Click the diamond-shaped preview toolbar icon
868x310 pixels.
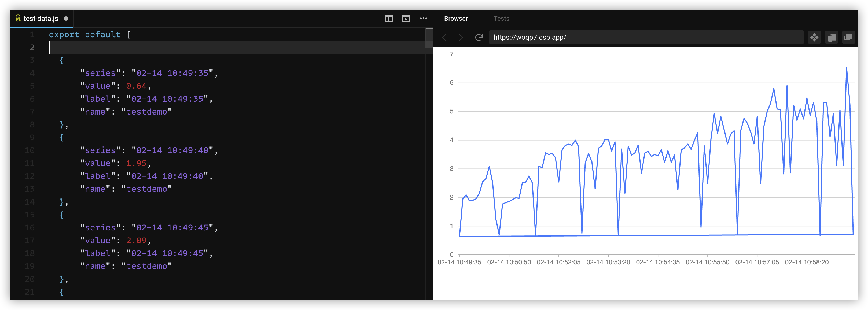(x=814, y=37)
